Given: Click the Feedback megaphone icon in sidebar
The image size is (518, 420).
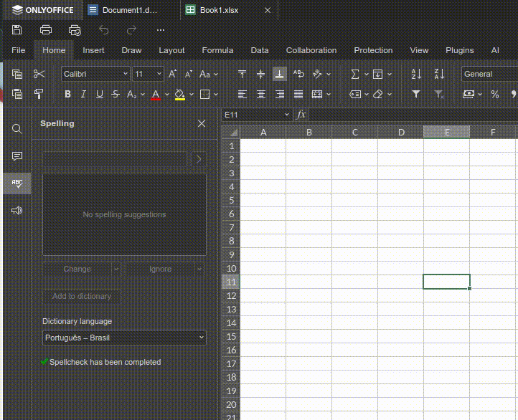Looking at the screenshot, I should pos(17,211).
